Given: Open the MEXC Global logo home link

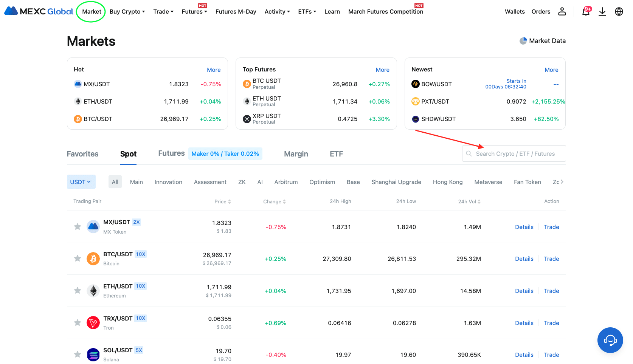Looking at the screenshot, I should [39, 11].
